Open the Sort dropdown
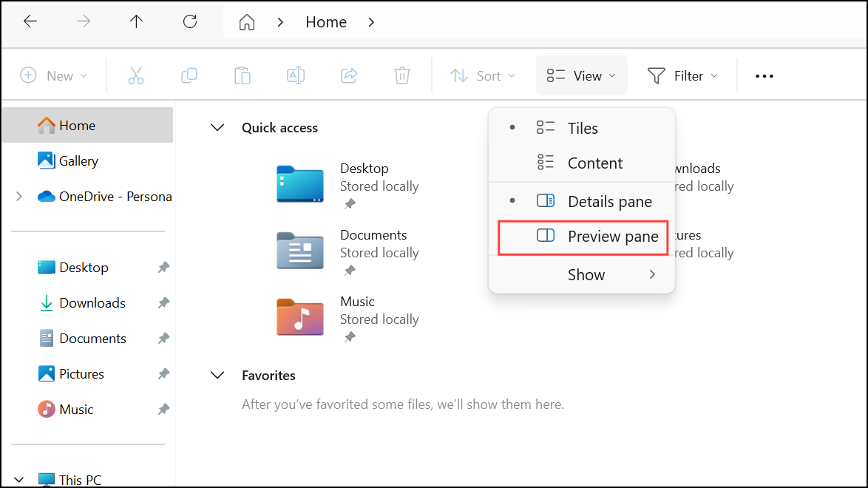Image resolution: width=868 pixels, height=488 pixels. (x=482, y=75)
